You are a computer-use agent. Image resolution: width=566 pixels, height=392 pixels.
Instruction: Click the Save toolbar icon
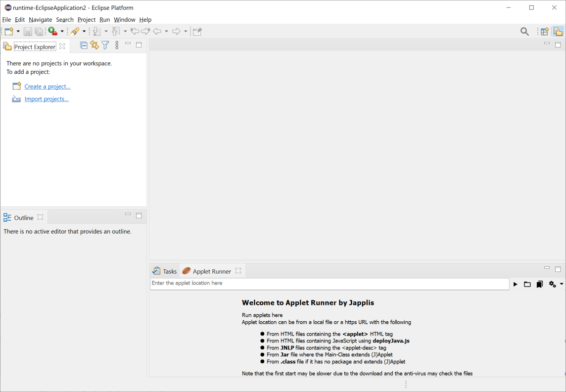click(x=28, y=31)
